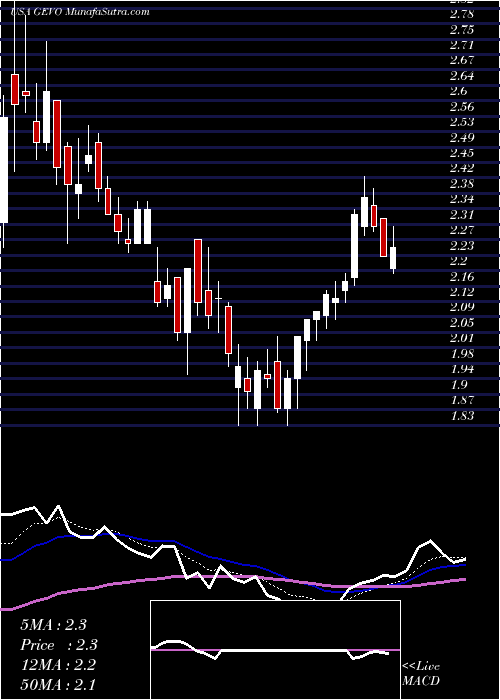This screenshot has width=500, height=700.
Task: Click the 2.49 price axis label
Action: [x=462, y=138]
